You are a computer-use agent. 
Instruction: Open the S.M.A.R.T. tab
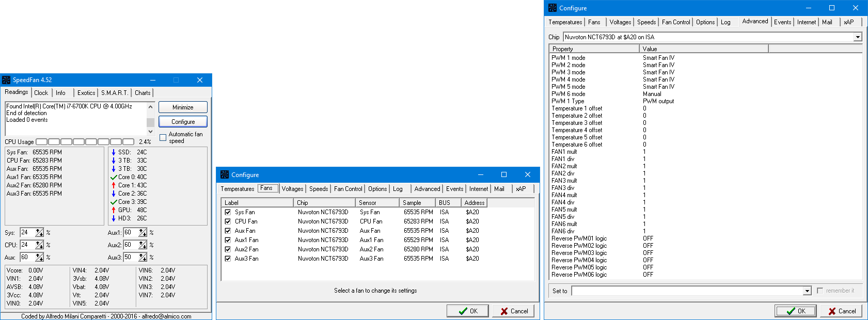pos(115,93)
